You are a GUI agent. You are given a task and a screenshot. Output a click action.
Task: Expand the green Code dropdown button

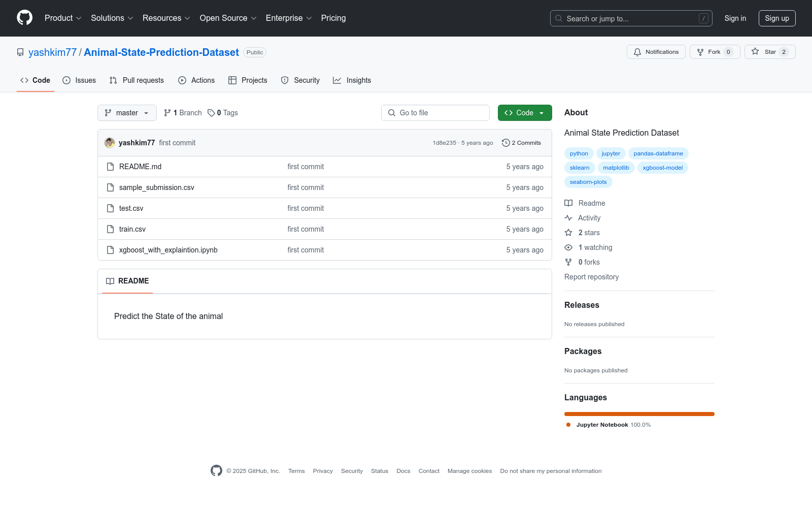tap(525, 113)
